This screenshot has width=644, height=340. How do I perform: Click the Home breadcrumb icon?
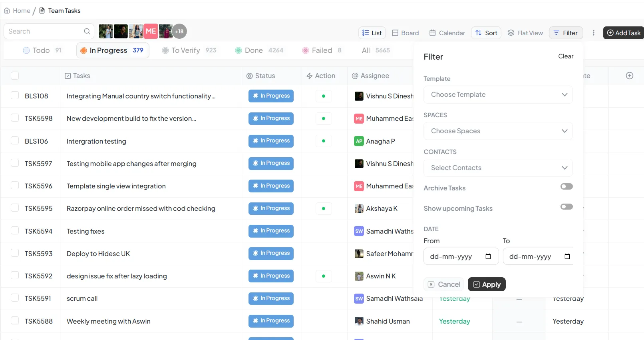point(7,11)
